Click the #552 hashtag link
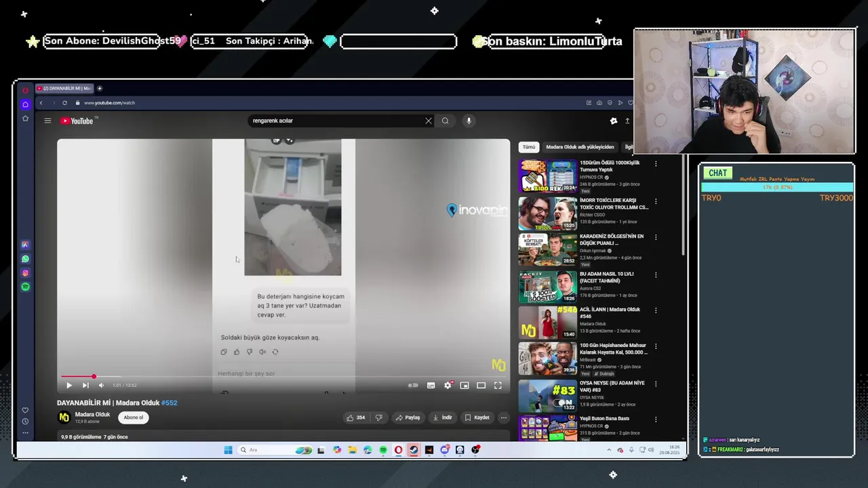The image size is (868, 488). tap(169, 403)
